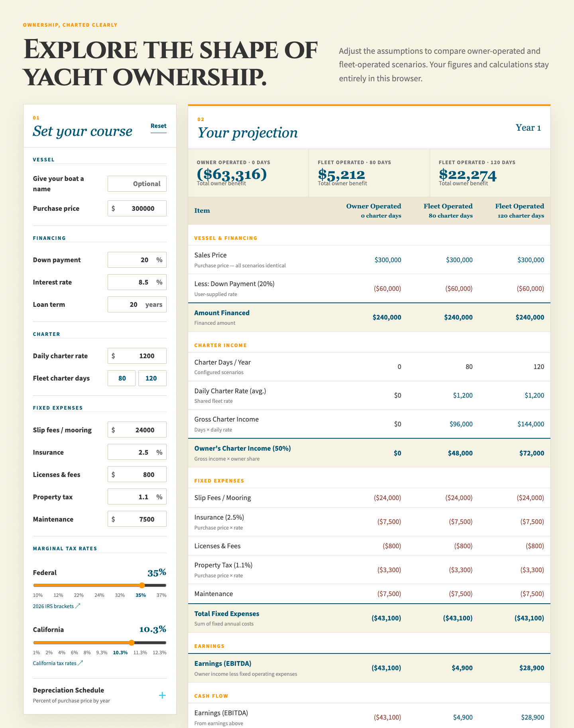Select the 10% Federal bracket label

coord(38,595)
